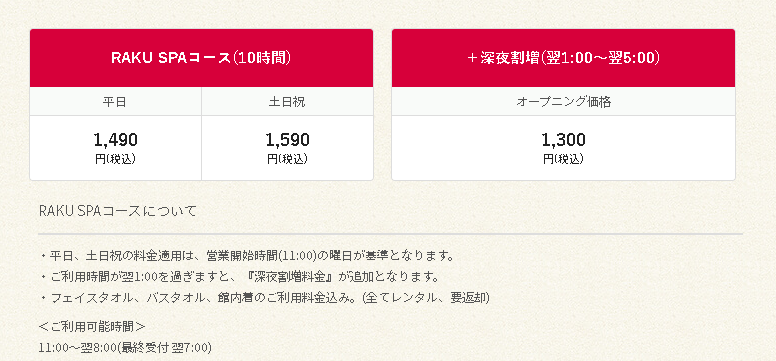Click the 1,300 late-night surcharge price
The image size is (776, 361).
click(563, 140)
